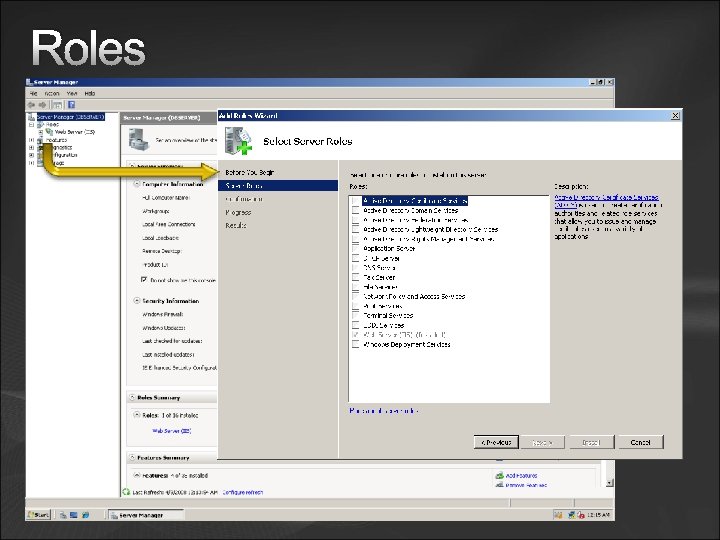
Task: Check the Fax Server role
Action: click(355, 277)
